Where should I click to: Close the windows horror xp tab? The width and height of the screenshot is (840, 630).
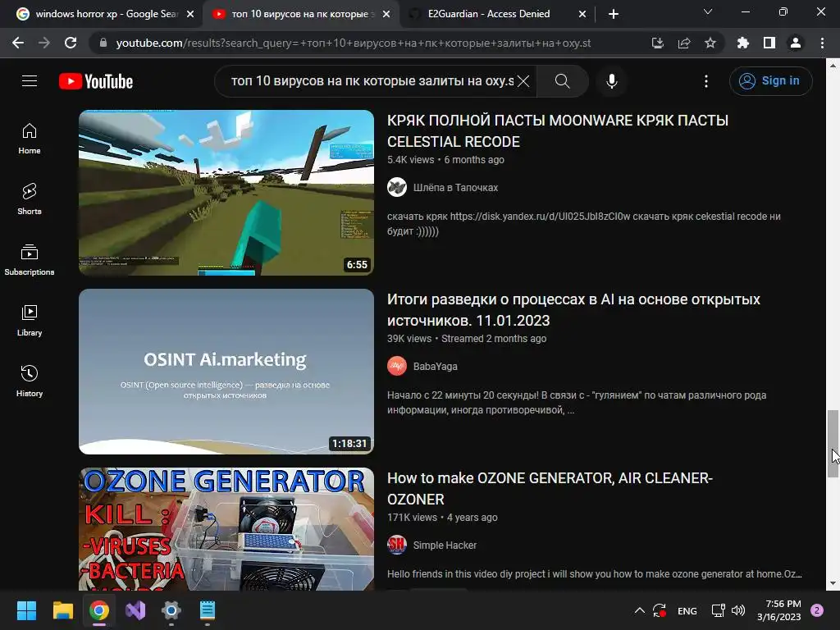[x=190, y=14]
